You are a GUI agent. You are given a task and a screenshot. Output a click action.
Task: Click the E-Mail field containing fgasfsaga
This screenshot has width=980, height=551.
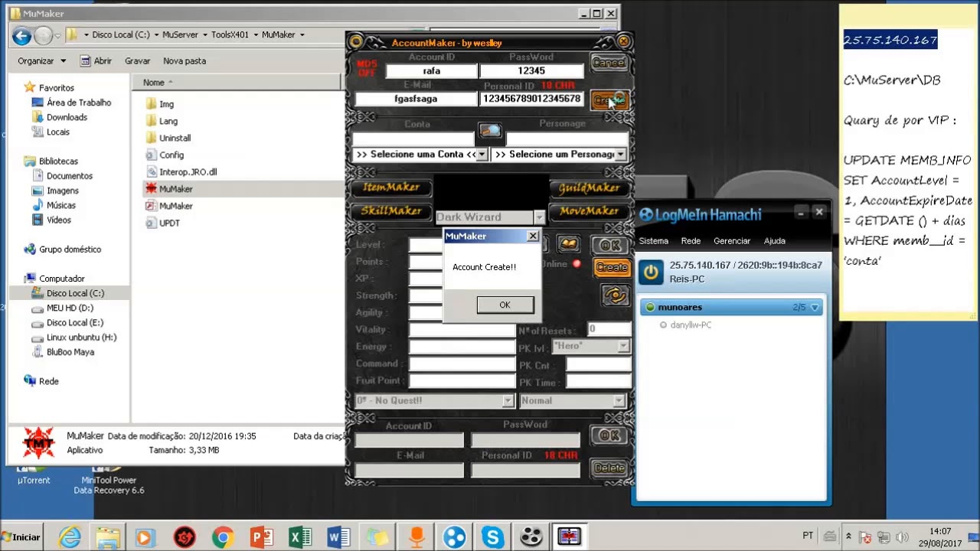(416, 99)
